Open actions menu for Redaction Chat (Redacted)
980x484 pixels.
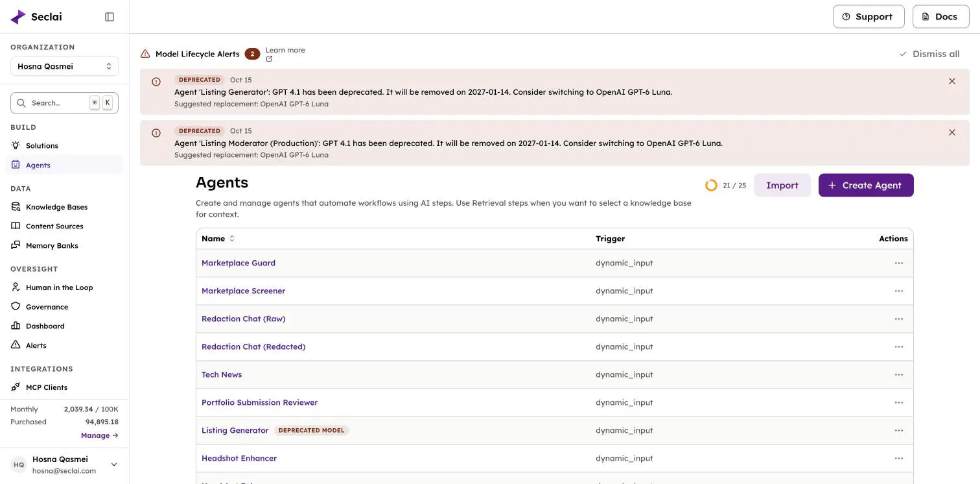pos(899,346)
